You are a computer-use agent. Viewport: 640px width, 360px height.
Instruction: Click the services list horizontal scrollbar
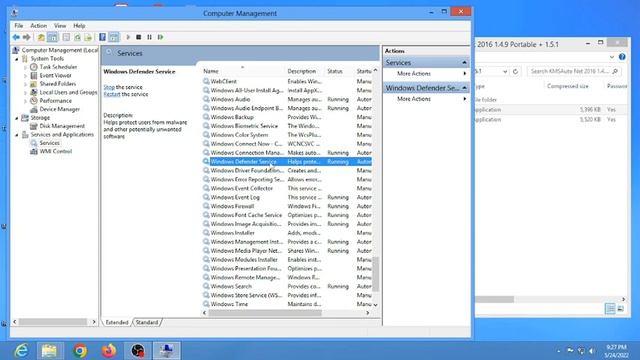tap(265, 313)
